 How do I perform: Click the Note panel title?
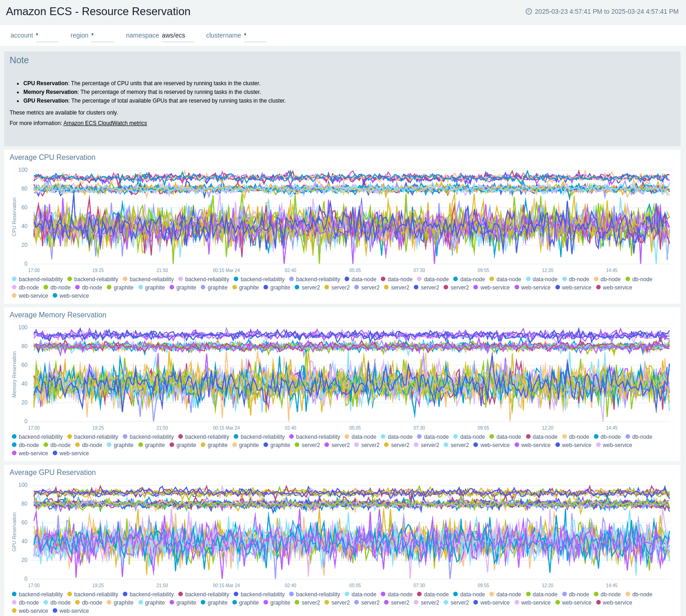click(x=19, y=60)
